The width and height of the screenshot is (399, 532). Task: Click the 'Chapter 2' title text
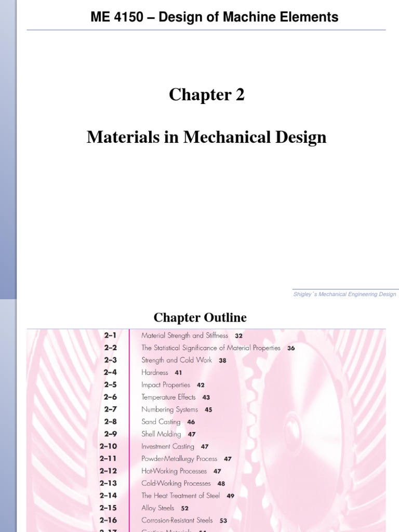point(207,95)
